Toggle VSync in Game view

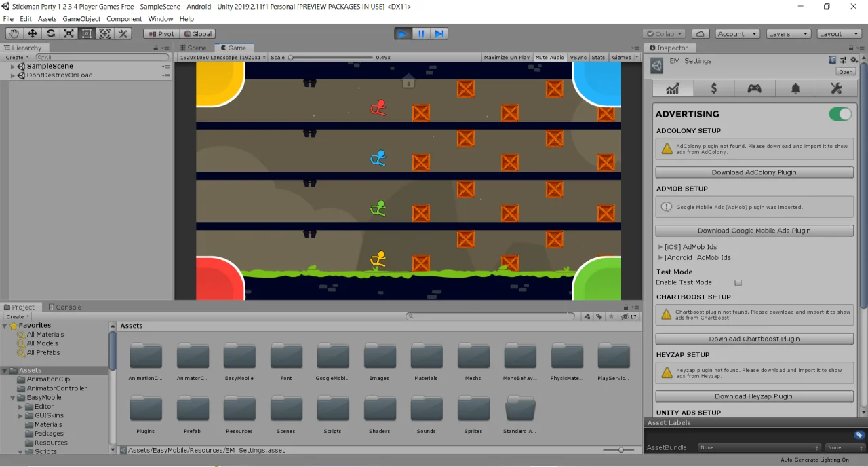(578, 58)
